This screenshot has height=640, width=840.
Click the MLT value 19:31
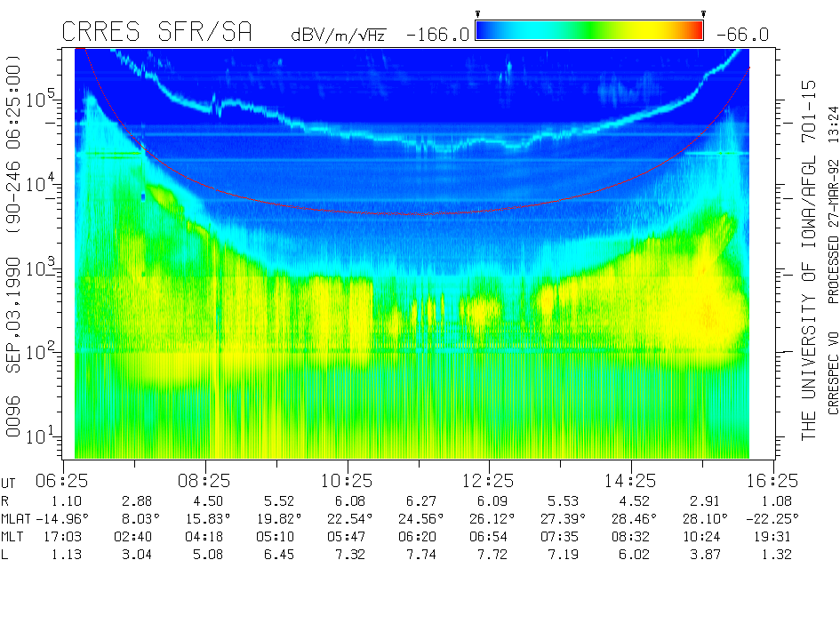coord(772,537)
